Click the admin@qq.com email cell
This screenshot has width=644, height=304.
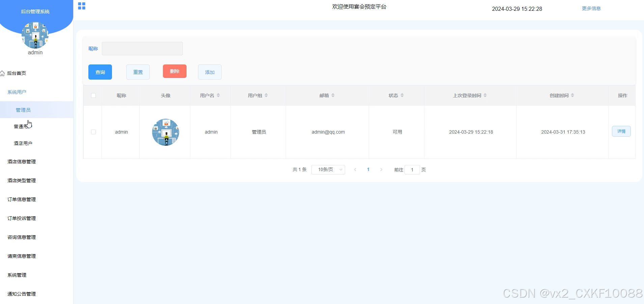tap(328, 132)
